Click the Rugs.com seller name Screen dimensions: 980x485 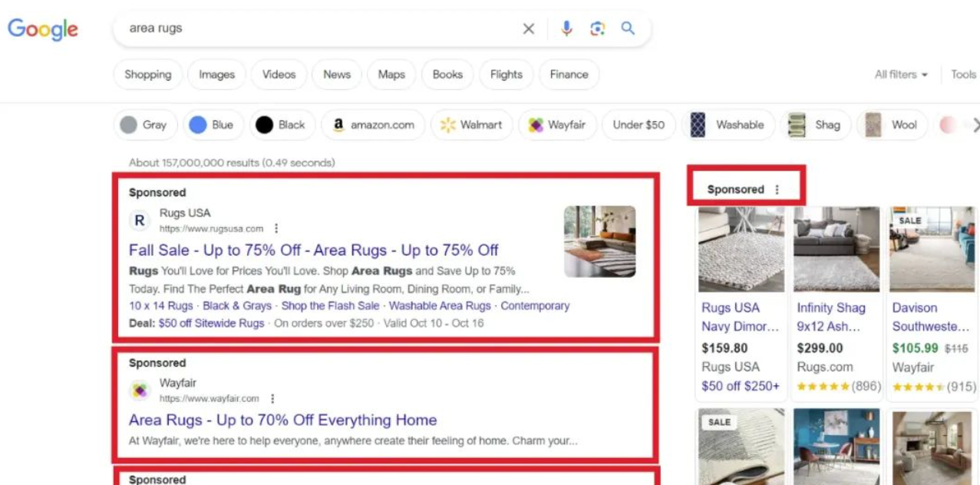coord(825,368)
